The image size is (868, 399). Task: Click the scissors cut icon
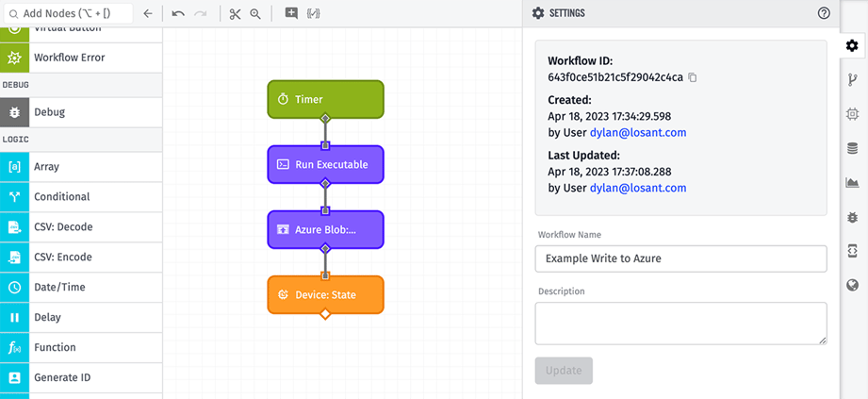pyautogui.click(x=235, y=14)
